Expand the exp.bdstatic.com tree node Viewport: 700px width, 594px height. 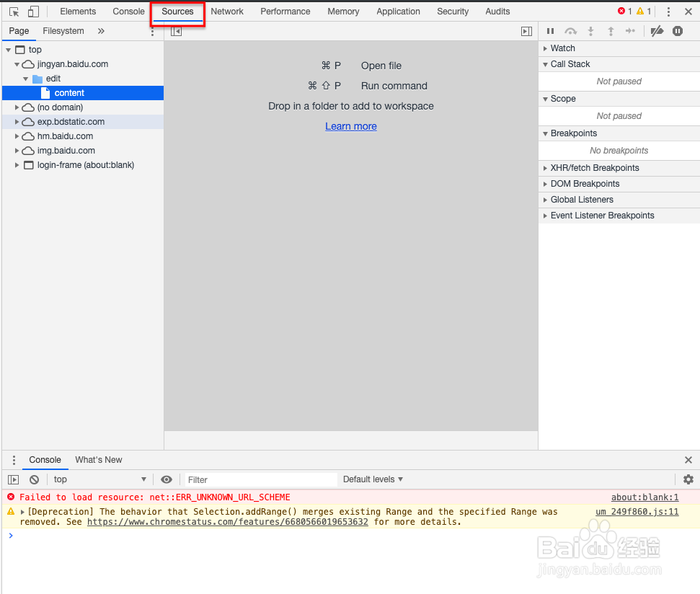pos(17,122)
